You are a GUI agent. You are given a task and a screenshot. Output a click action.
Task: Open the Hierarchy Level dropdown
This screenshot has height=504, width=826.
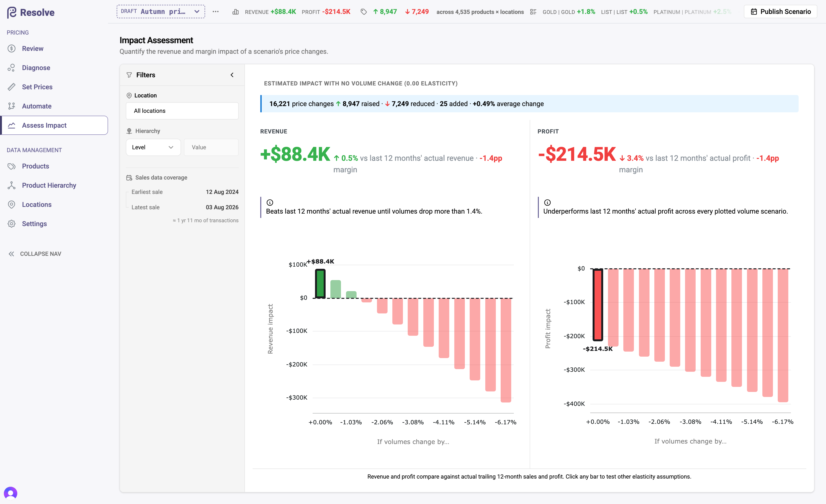[153, 147]
